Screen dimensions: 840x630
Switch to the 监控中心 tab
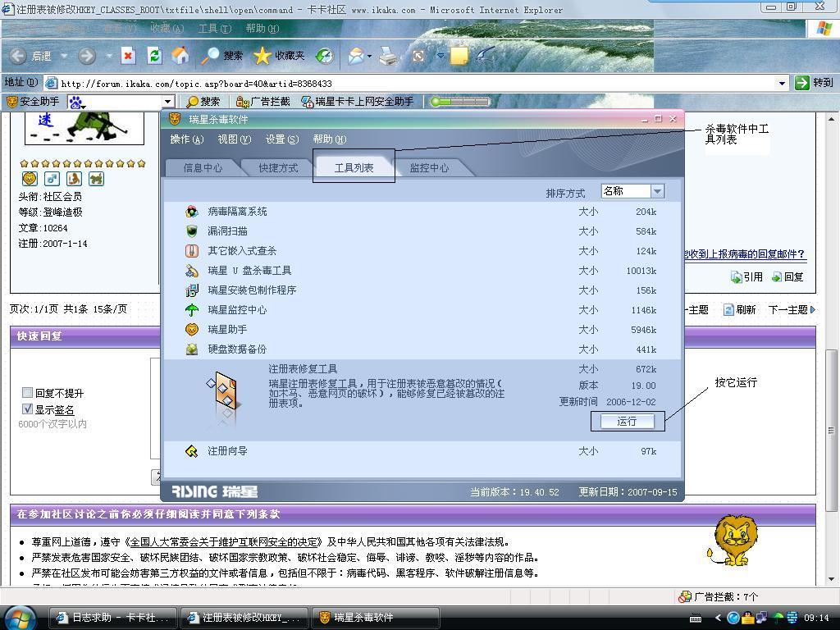pyautogui.click(x=429, y=167)
